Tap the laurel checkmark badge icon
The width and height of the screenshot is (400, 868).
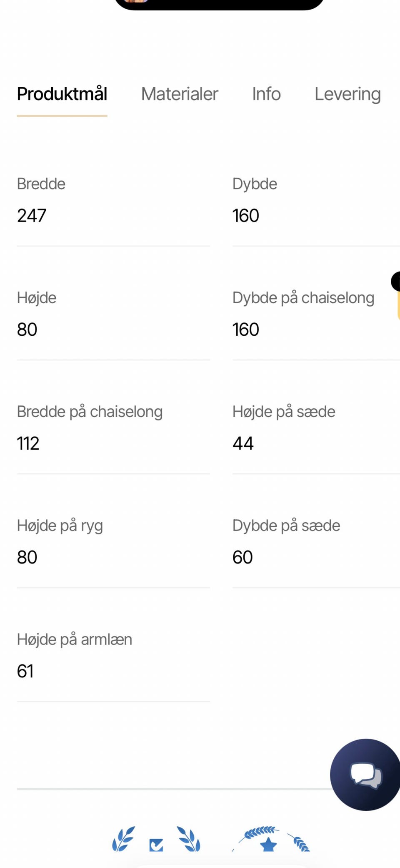coord(156,840)
